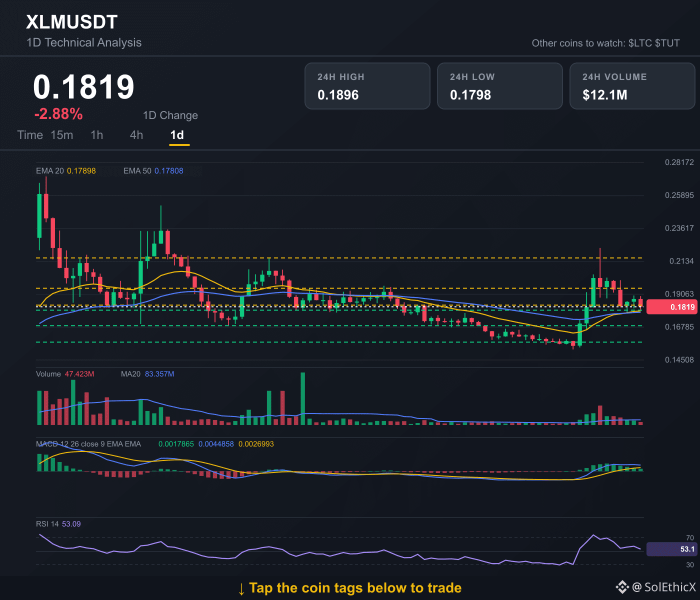Click the XLMUSDT pair title
This screenshot has width=700, height=600.
click(x=72, y=22)
